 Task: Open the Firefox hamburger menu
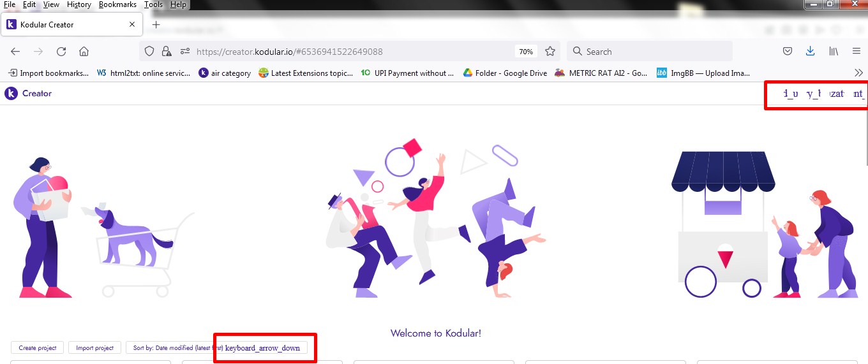coord(857,52)
